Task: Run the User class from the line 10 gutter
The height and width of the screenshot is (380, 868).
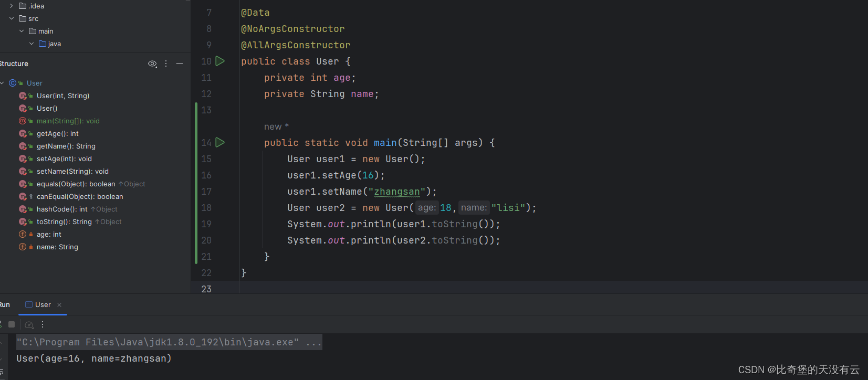Action: coord(221,61)
